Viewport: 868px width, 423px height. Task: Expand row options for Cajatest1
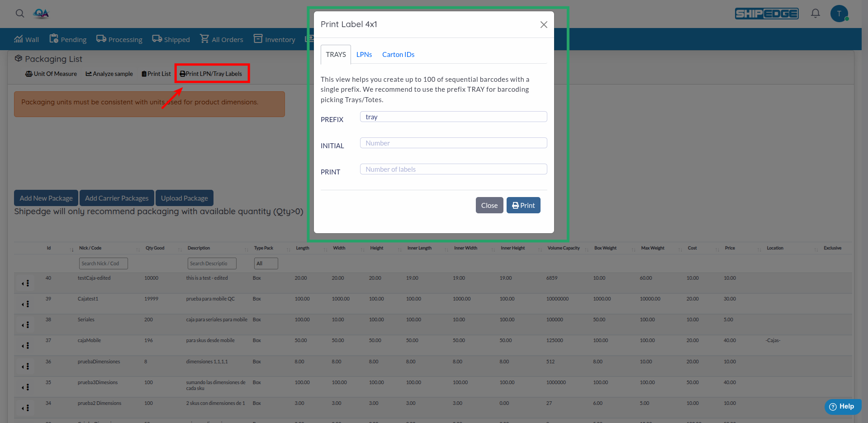coord(26,304)
